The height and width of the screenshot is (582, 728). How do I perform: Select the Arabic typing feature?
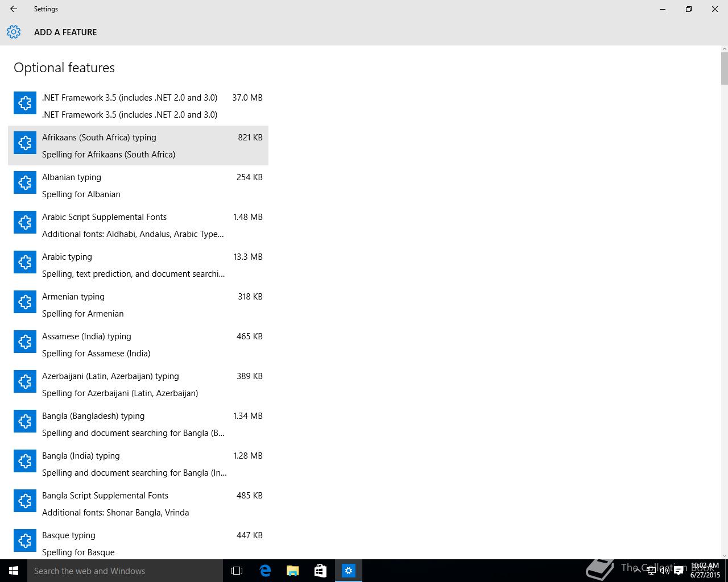pyautogui.click(x=138, y=265)
